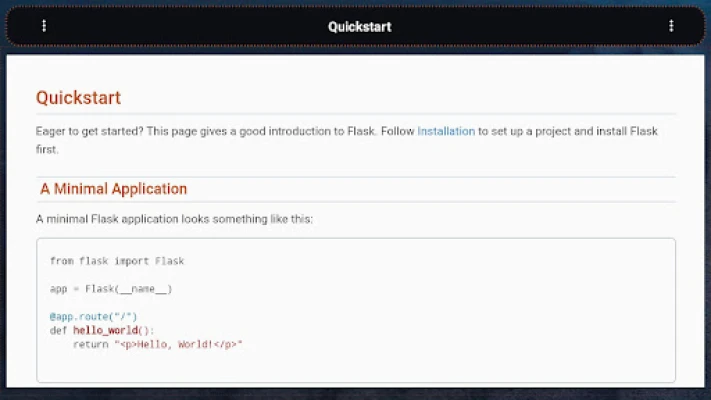Viewport: 711px width, 400px height.
Task: Click the def keyword in code
Action: point(58,330)
